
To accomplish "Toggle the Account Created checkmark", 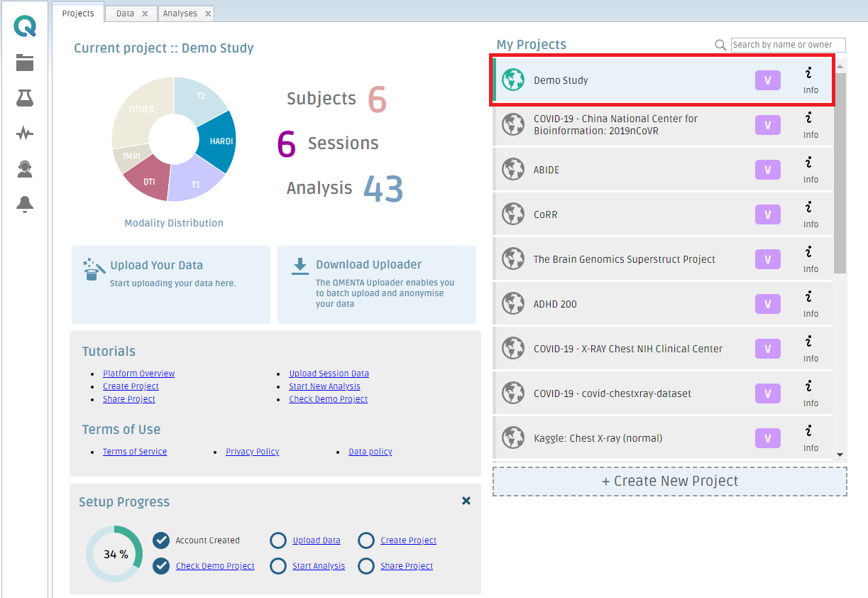I will pyautogui.click(x=161, y=540).
